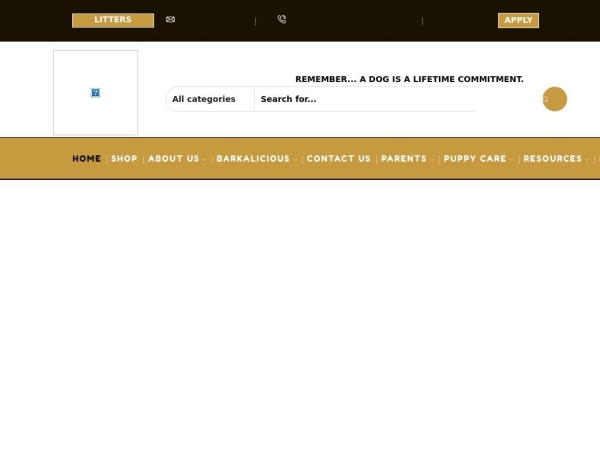Open the All categories dropdown
The width and height of the screenshot is (600, 450).
point(210,99)
